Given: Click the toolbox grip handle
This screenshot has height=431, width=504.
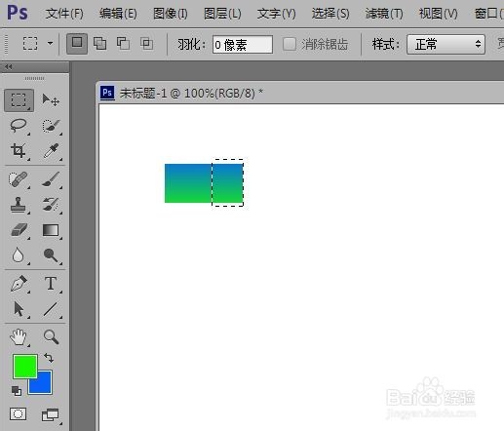Looking at the screenshot, I should (x=35, y=78).
